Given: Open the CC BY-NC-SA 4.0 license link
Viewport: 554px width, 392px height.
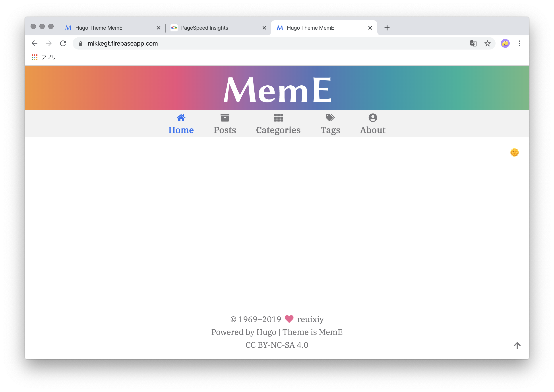Looking at the screenshot, I should coord(277,345).
